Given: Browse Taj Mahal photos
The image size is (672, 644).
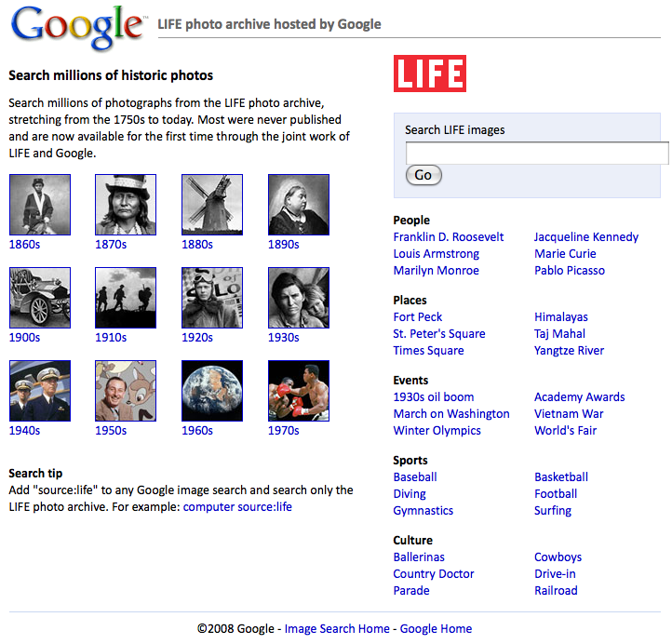Looking at the screenshot, I should point(559,334).
